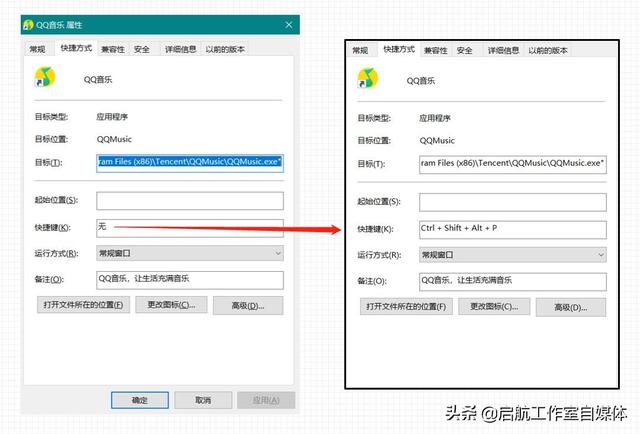Switch to 常规 tab in left dialog
This screenshot has width=640, height=434.
(x=38, y=49)
